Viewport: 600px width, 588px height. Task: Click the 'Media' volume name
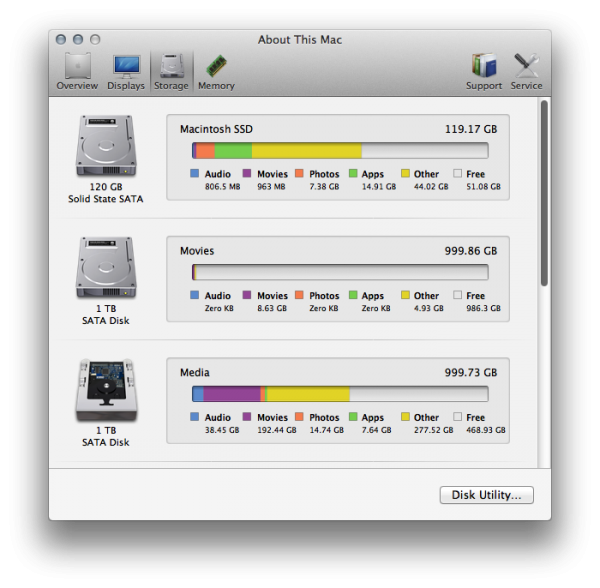[x=195, y=373]
